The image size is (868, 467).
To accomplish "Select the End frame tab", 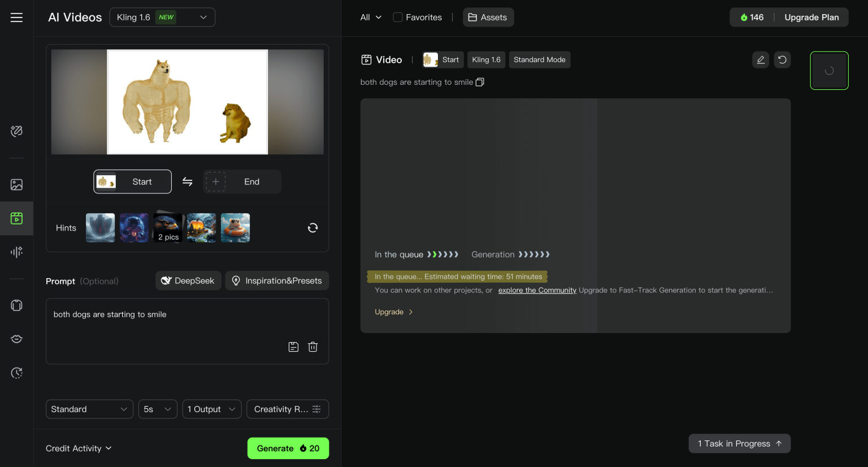I will [242, 181].
